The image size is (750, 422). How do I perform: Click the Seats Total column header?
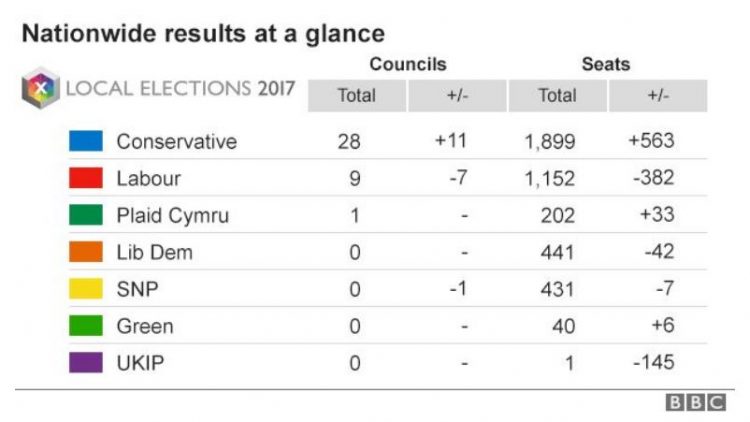(557, 96)
